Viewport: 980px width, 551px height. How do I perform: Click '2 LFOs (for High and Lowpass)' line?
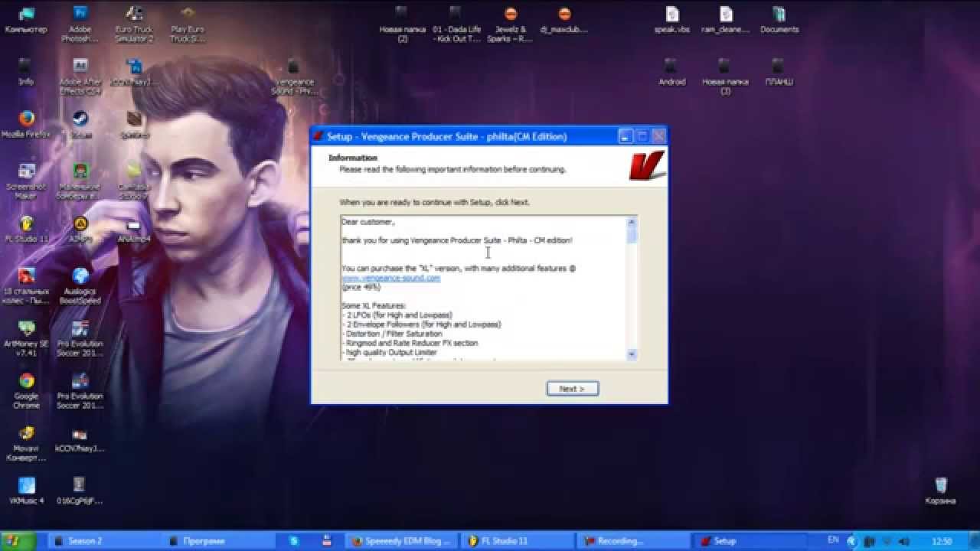click(397, 315)
